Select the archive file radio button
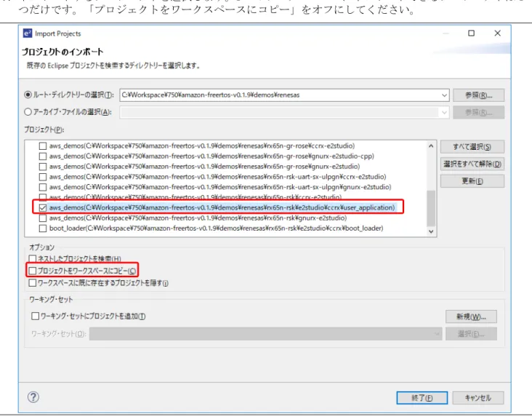Viewport: 532px width, 419px height. [x=28, y=112]
